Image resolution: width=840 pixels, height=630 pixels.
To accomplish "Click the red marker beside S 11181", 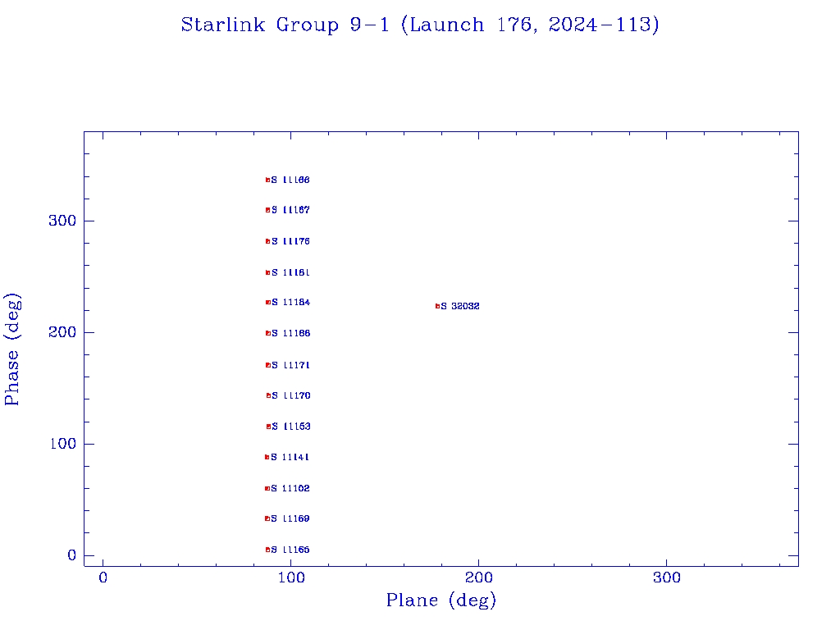I will (268, 272).
